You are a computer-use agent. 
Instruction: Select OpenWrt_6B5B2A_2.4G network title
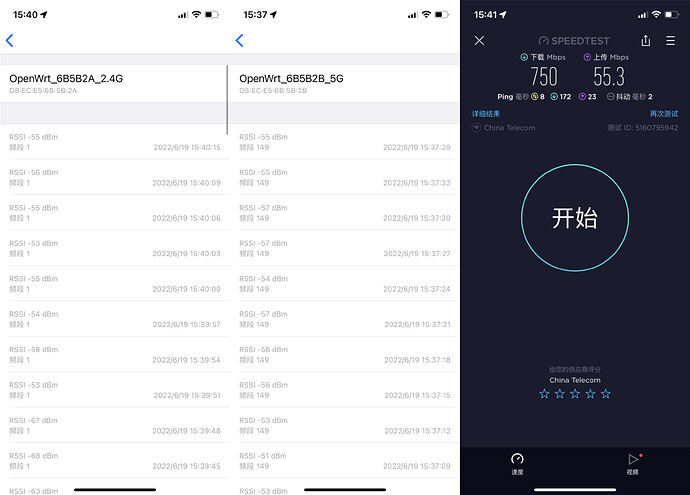[x=66, y=78]
